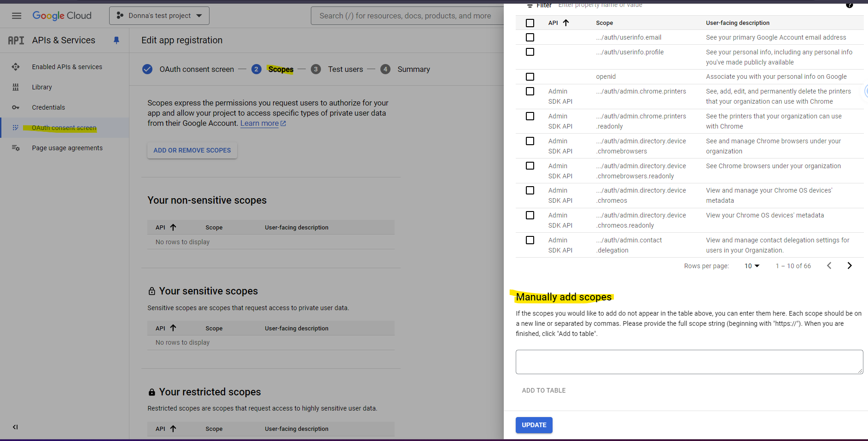Unpin APIs & Services with pin icon
868x441 pixels.
coord(117,41)
